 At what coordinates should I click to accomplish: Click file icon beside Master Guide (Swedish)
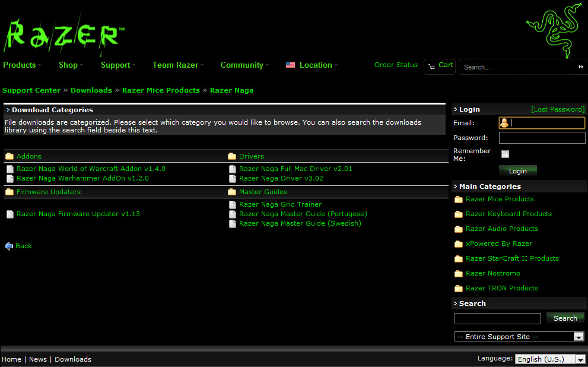[x=233, y=224]
